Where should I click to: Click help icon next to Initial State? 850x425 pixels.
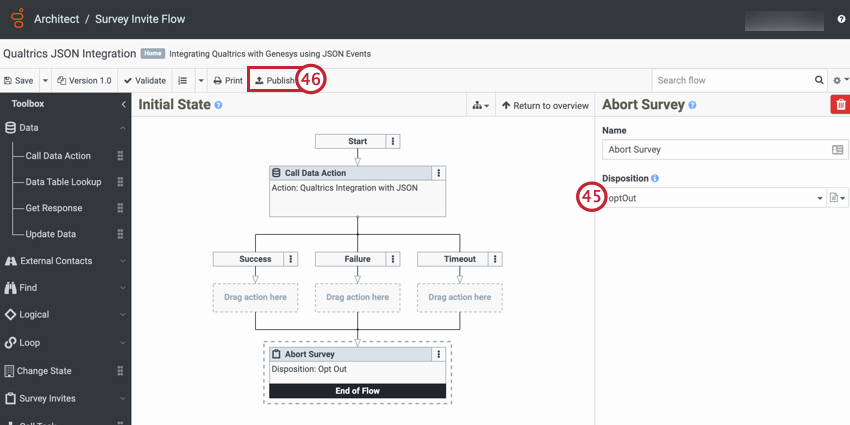point(218,105)
